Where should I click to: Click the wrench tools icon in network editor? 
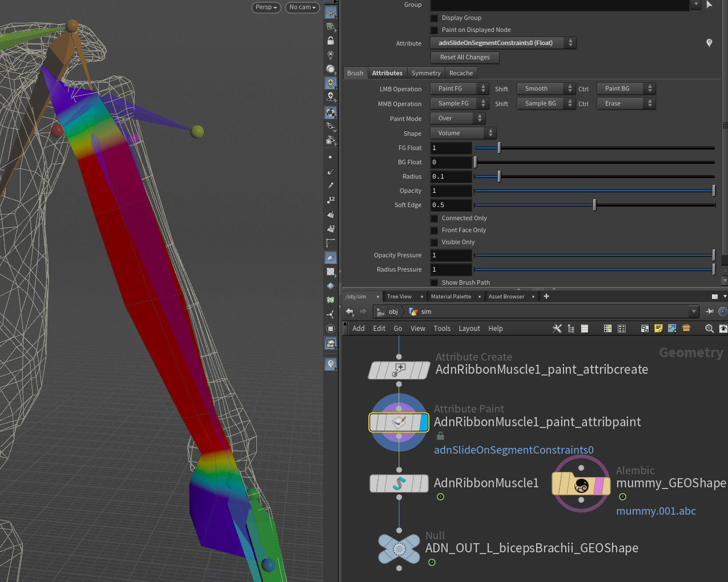557,329
